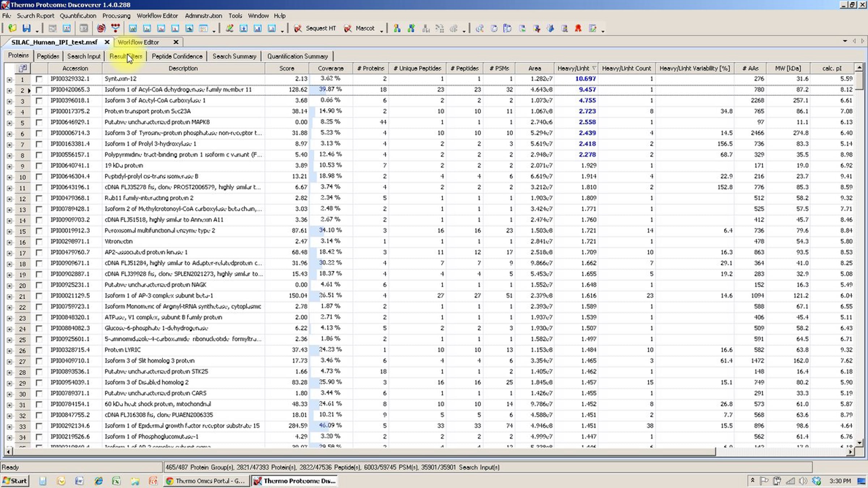Expand row 21 AP-3 complex subunit

(x=9, y=296)
